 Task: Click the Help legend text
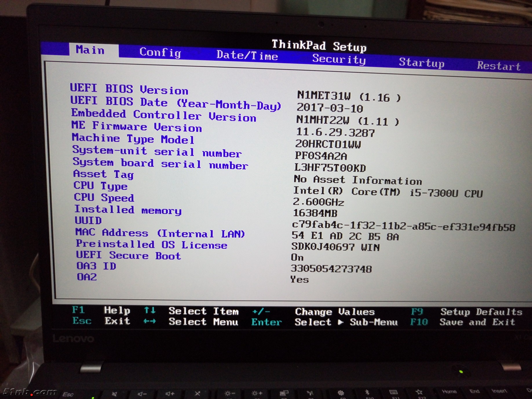[x=117, y=311]
